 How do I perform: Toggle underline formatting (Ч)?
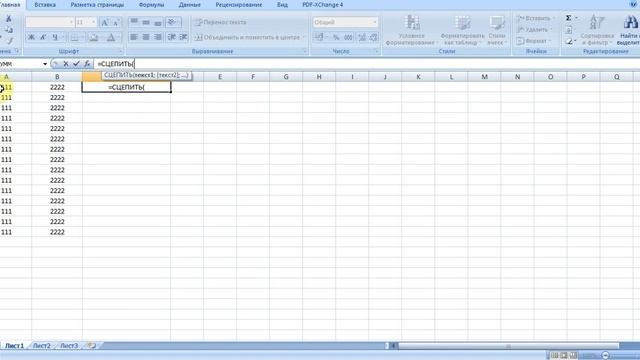pyautogui.click(x=55, y=37)
